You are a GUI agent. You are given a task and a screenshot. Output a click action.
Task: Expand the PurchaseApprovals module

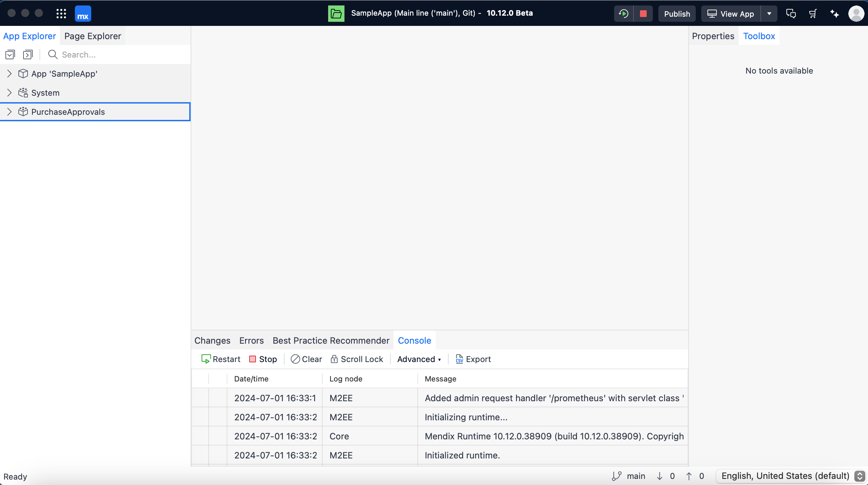10,112
